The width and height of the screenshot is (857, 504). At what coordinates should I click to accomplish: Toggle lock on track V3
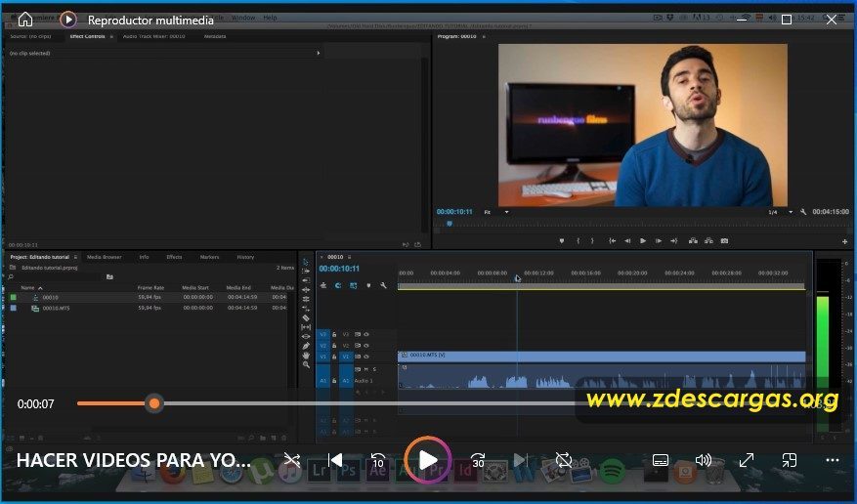tap(334, 334)
